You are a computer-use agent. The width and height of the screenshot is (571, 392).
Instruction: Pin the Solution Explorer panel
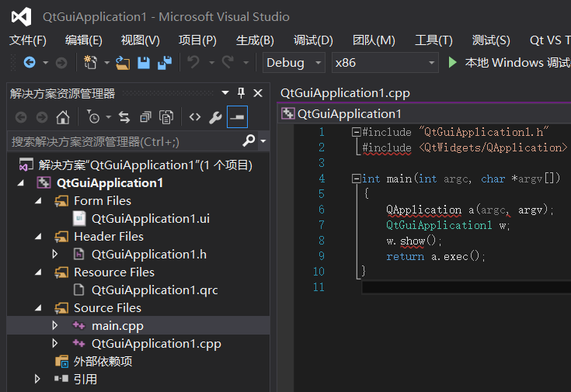241,93
